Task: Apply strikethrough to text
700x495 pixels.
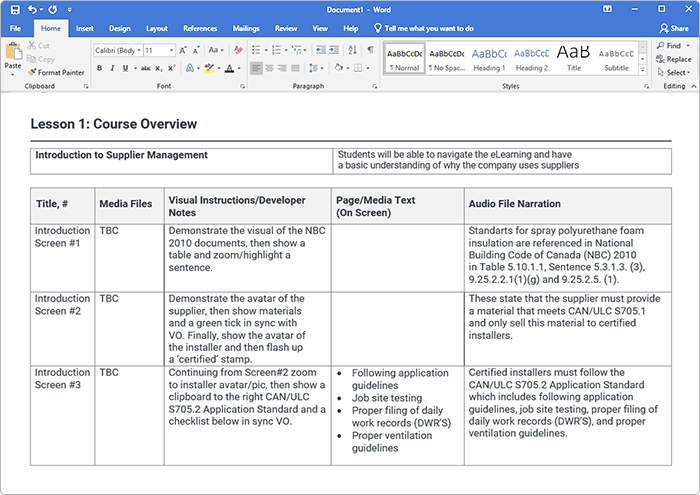Action: point(146,68)
